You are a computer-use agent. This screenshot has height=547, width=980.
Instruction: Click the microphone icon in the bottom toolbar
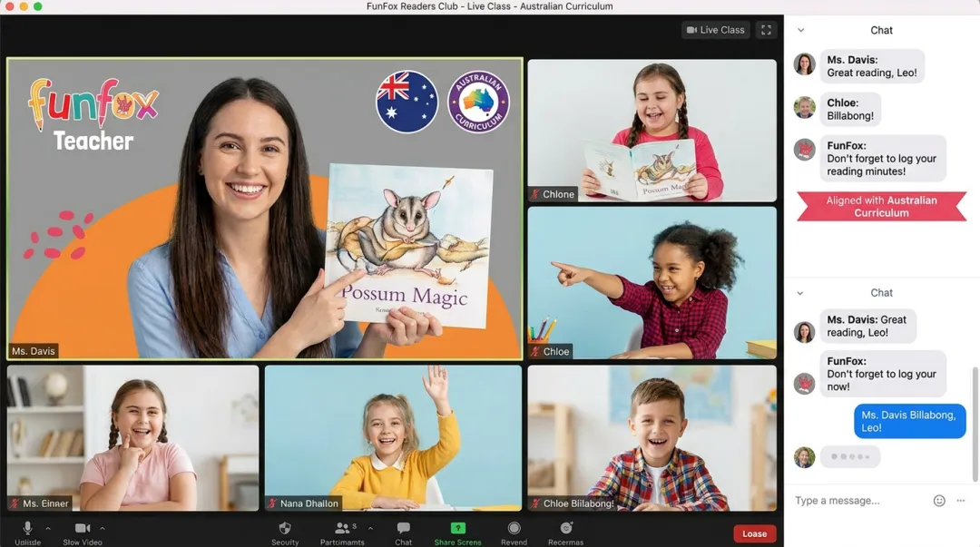click(x=27, y=528)
